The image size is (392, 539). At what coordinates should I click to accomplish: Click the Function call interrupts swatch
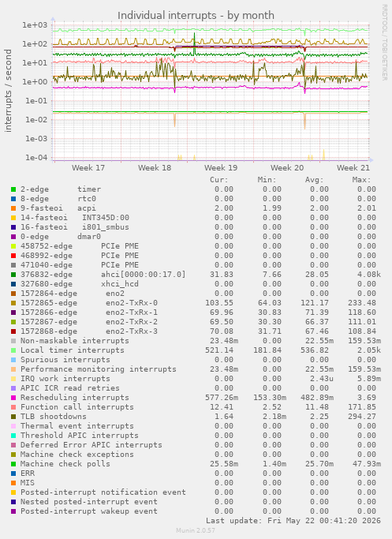pos(13,407)
